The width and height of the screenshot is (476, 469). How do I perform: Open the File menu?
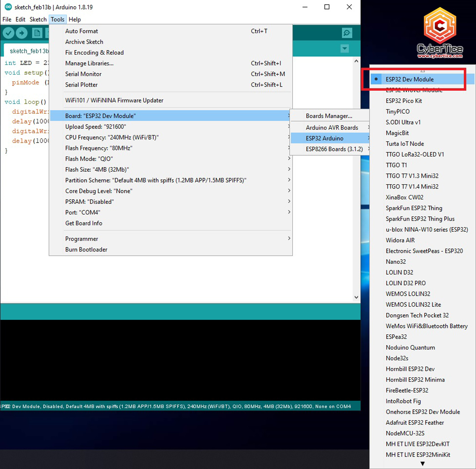pyautogui.click(x=7, y=19)
